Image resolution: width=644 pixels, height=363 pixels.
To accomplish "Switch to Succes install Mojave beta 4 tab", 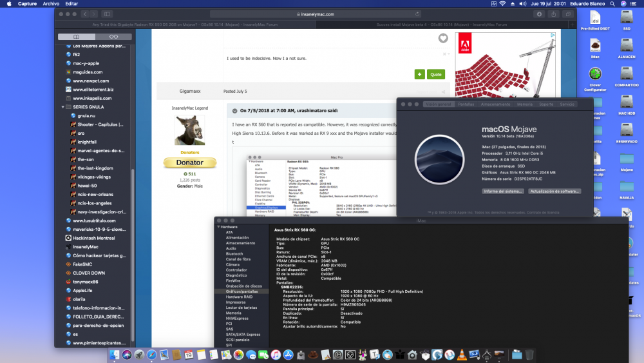I will (x=442, y=25).
